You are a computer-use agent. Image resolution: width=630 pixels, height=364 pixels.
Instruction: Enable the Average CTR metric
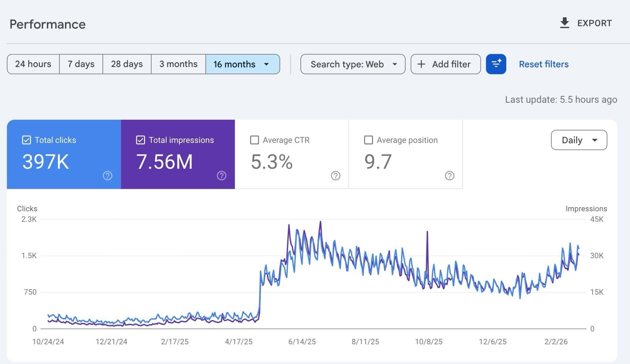click(x=254, y=140)
